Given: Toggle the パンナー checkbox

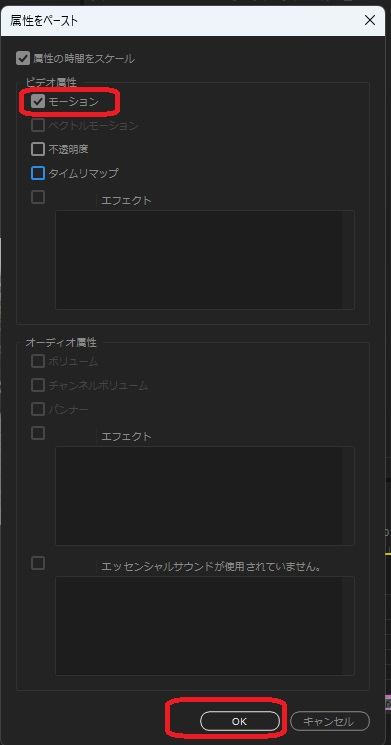Looking at the screenshot, I should [38, 409].
